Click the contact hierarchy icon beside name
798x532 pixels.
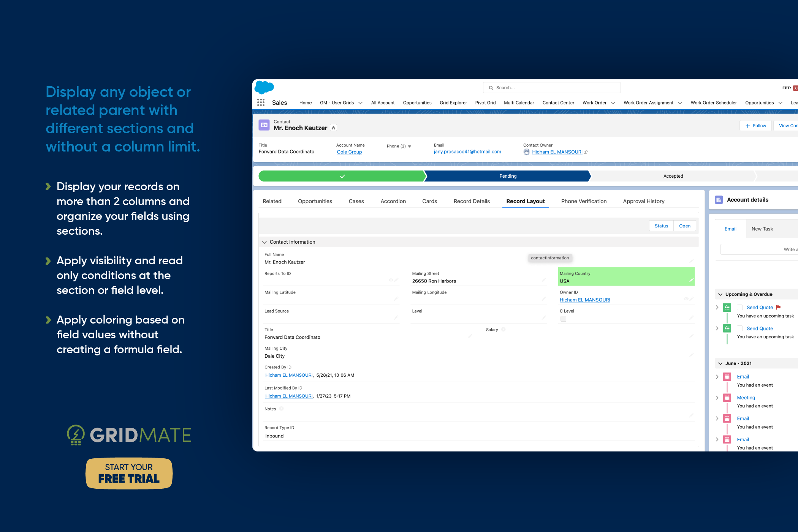click(333, 128)
